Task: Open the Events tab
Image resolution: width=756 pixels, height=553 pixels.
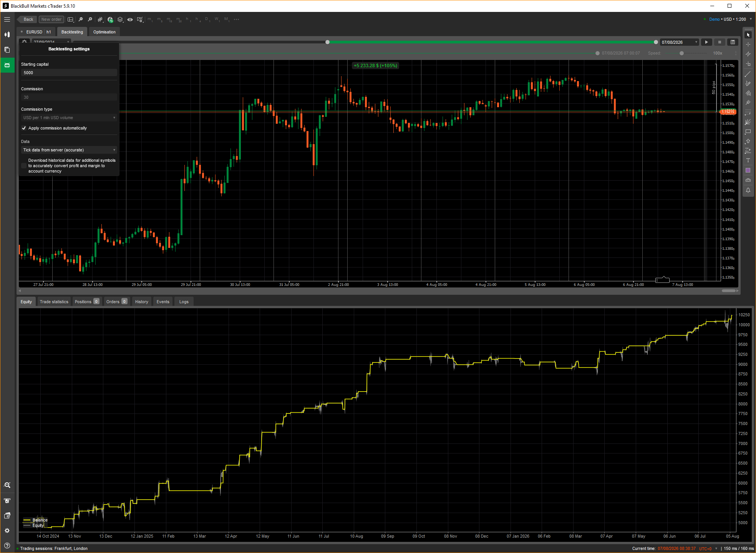Action: coord(163,302)
